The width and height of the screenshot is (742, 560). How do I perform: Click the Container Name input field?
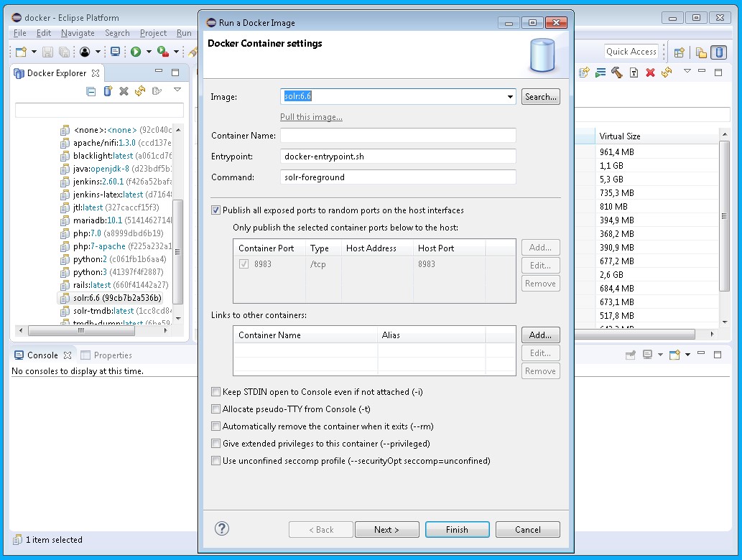pyautogui.click(x=398, y=136)
